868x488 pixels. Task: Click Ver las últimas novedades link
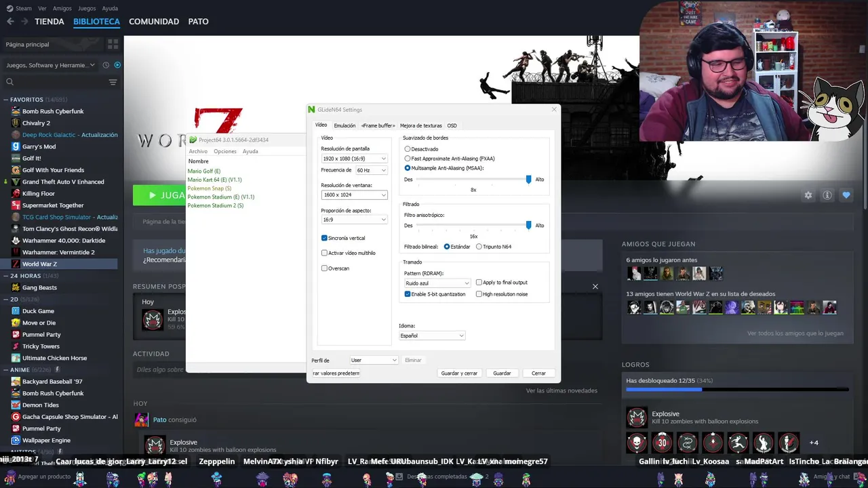tap(561, 390)
